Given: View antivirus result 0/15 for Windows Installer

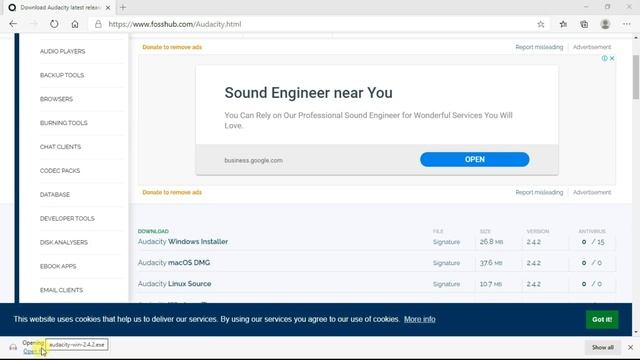Looking at the screenshot, I should (593, 242).
